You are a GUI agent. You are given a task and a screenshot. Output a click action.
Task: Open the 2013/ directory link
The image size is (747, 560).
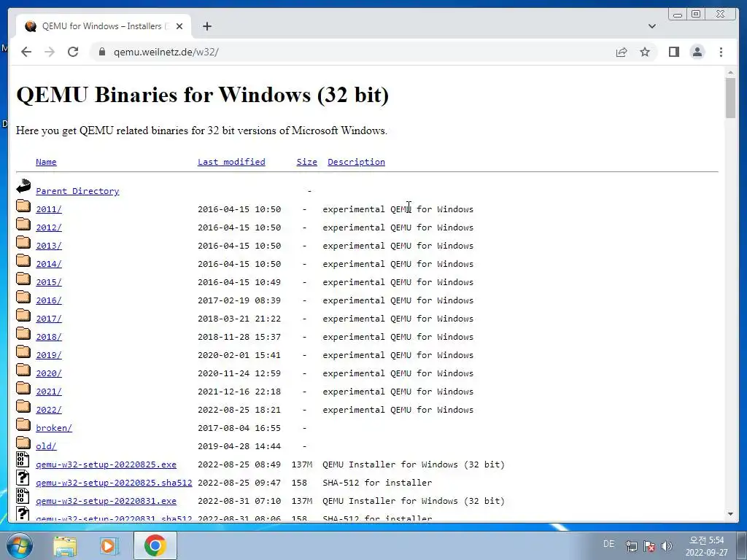49,246
